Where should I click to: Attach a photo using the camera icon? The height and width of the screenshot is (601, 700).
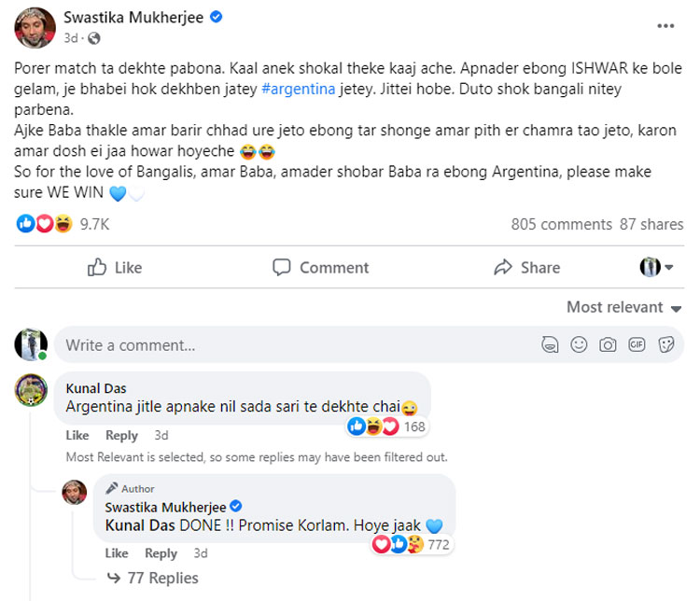[608, 344]
